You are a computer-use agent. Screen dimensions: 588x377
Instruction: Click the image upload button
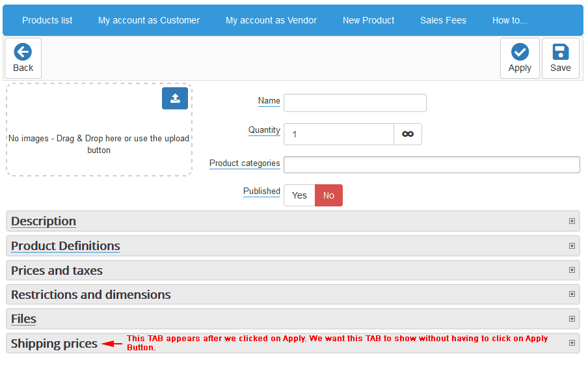click(175, 98)
